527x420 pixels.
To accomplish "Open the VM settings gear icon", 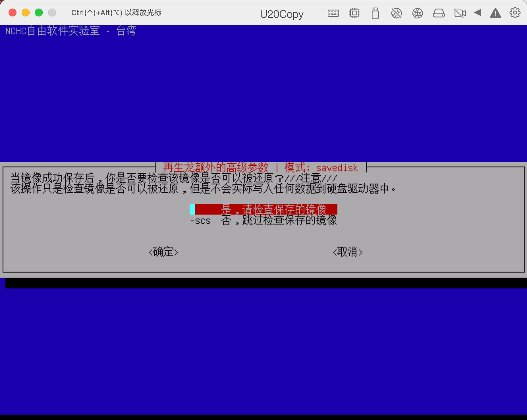I will tap(514, 13).
